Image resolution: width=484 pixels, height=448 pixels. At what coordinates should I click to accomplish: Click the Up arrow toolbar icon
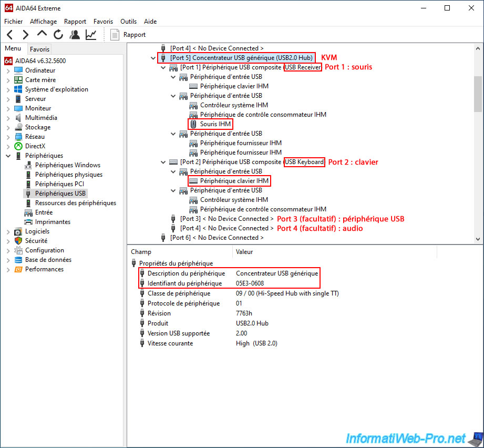[x=42, y=35]
